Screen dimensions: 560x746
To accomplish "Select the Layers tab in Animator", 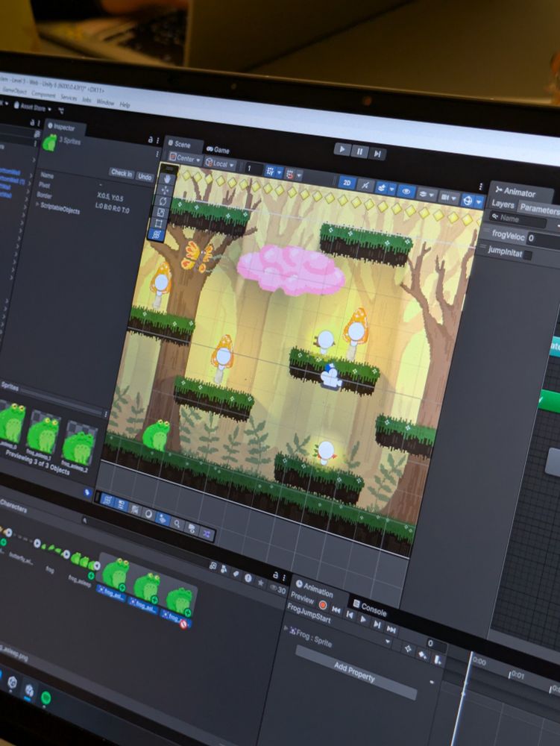I will (503, 204).
